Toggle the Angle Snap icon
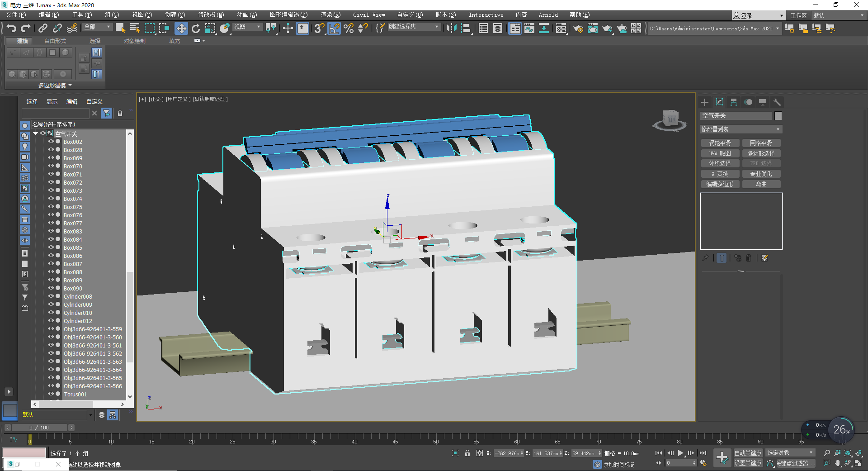The width and height of the screenshot is (868, 471). pos(334,29)
